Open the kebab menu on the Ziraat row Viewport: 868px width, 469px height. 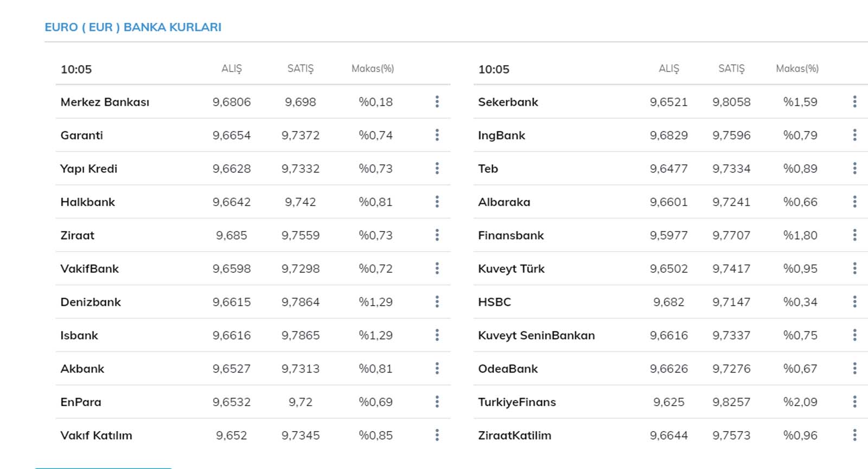click(x=437, y=235)
